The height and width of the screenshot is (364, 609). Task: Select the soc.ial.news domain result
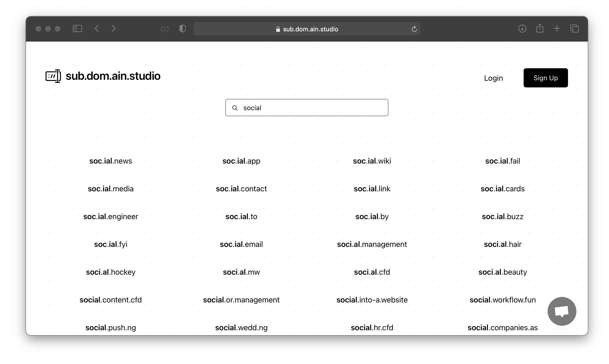point(111,161)
